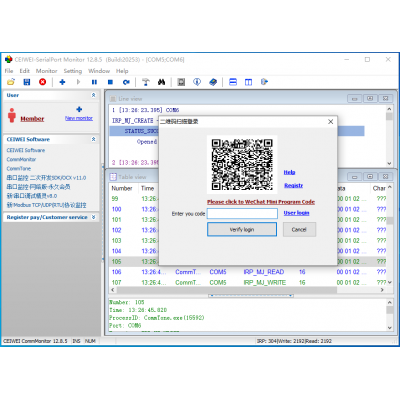Collapse the CEIWEI Software panel chevron
The image size is (400, 400).
94,139
